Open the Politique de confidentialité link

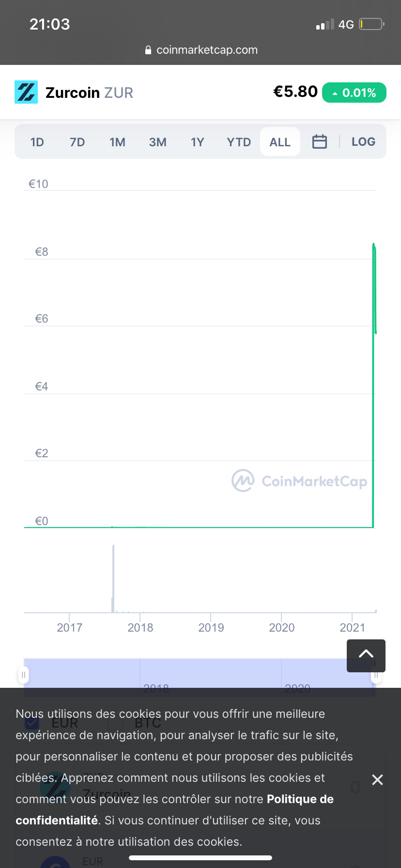[174, 810]
